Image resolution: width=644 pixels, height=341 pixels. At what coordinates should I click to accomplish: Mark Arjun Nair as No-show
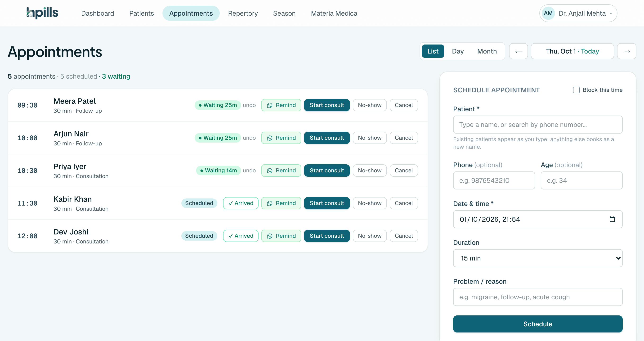tap(370, 138)
